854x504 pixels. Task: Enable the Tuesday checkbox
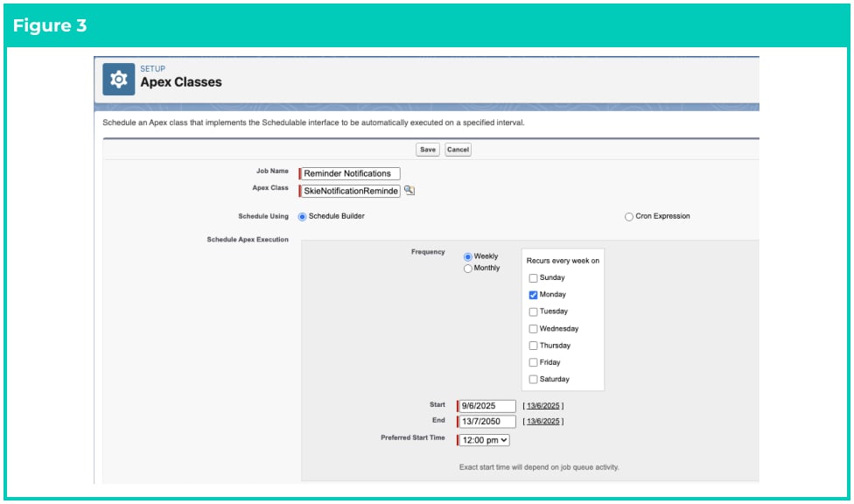pyautogui.click(x=533, y=311)
